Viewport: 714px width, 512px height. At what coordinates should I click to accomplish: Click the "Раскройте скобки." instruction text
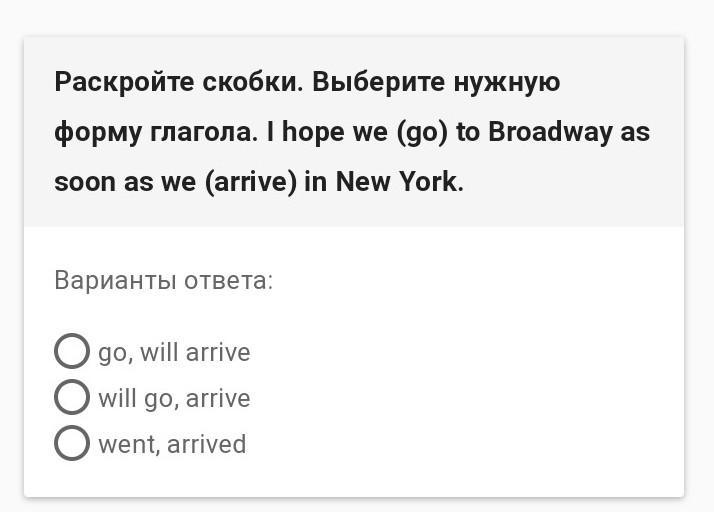click(178, 81)
